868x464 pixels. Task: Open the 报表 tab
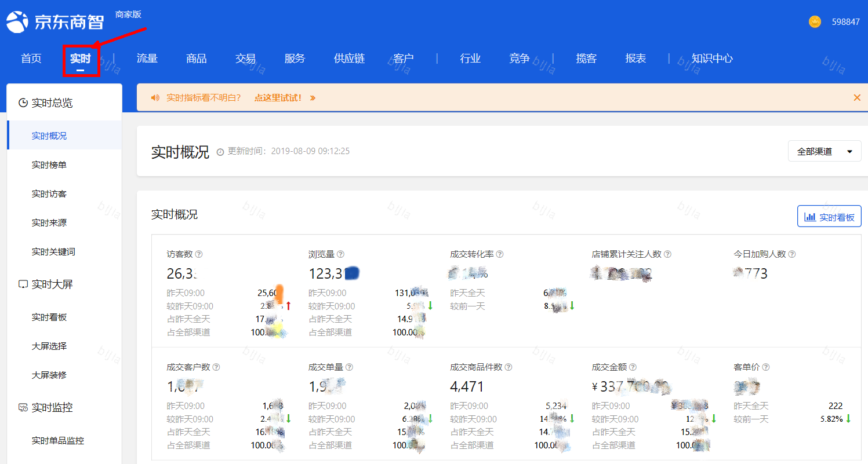[636, 59]
